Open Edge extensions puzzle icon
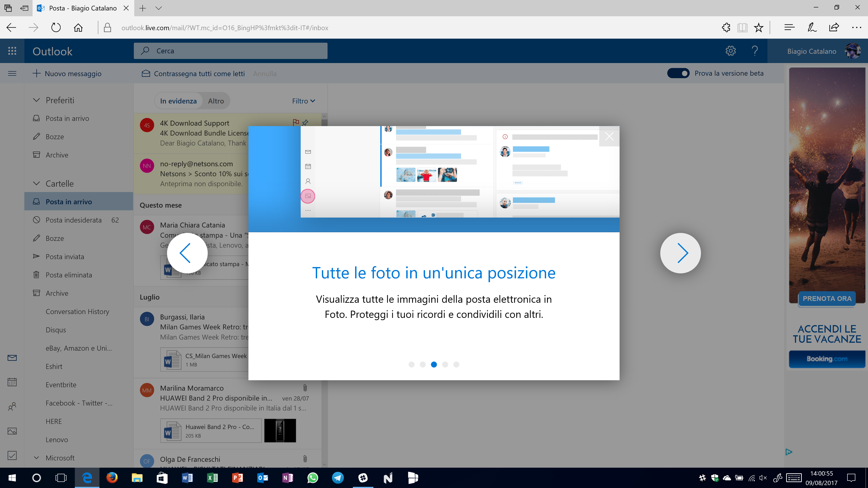The width and height of the screenshot is (868, 488). point(726,28)
